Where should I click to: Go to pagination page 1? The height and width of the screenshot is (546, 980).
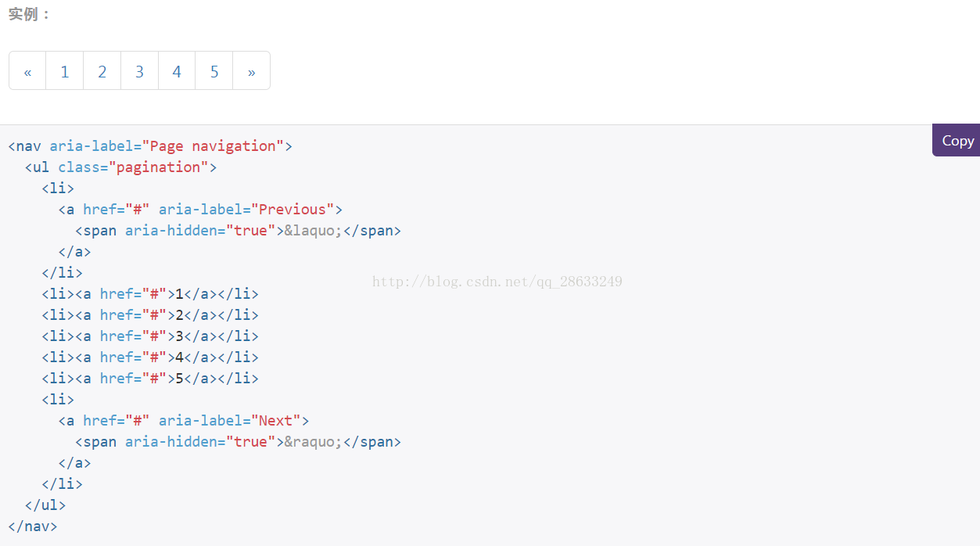click(x=65, y=71)
